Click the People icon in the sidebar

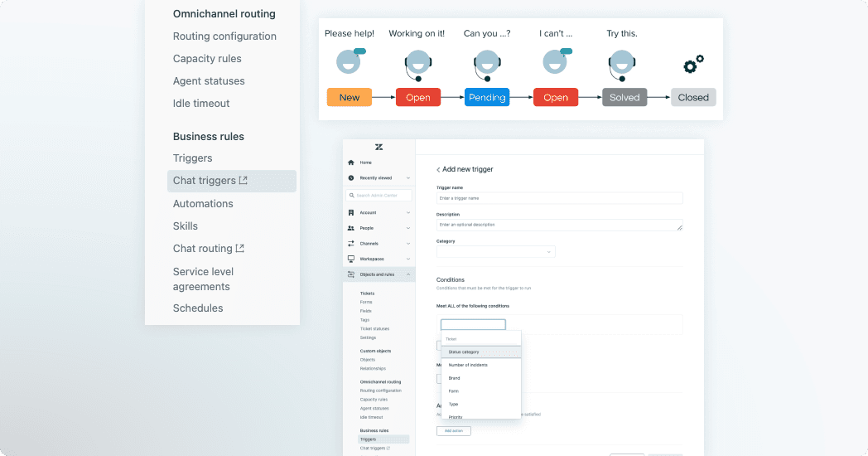tap(351, 228)
